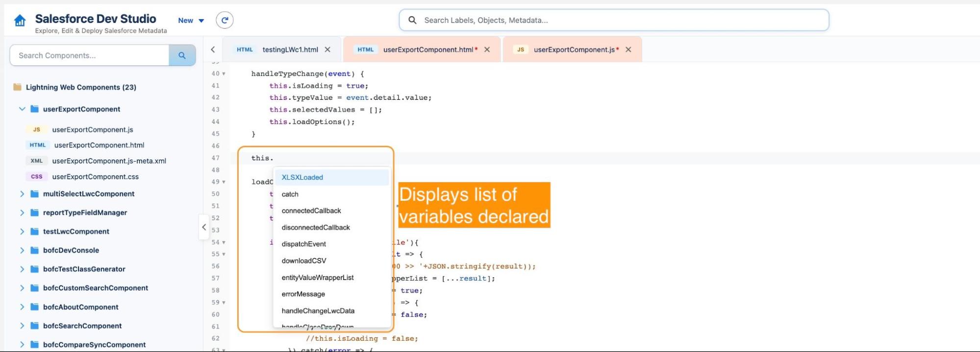Viewport: 980px width, 352px height.
Task: Select dispatchEvent from the autocomplete list
Action: (x=332, y=244)
